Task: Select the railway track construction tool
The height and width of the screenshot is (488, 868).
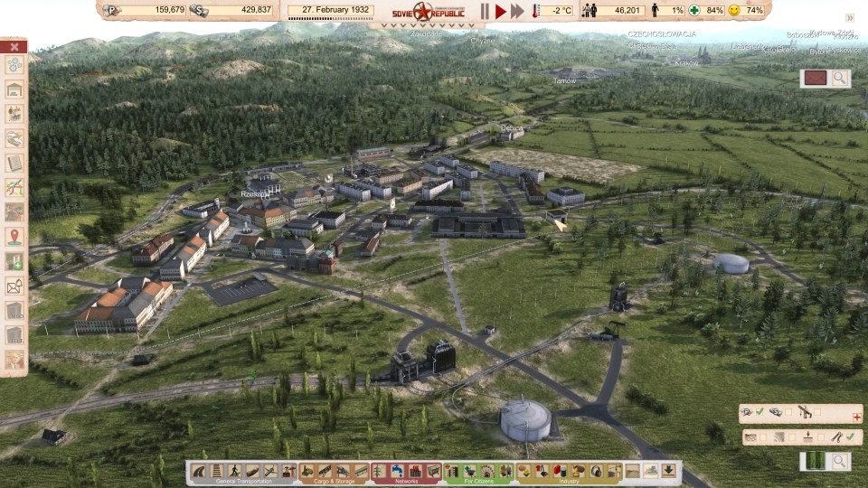Action: (217, 471)
